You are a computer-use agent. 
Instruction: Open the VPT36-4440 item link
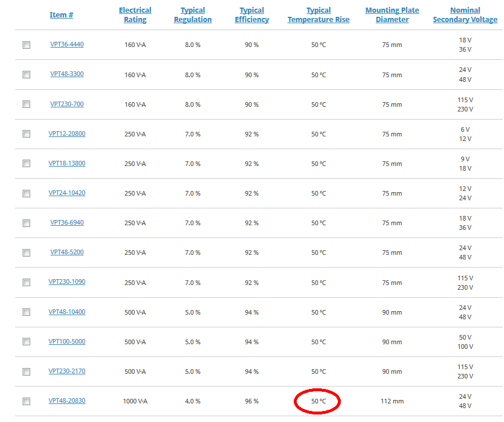click(x=67, y=44)
